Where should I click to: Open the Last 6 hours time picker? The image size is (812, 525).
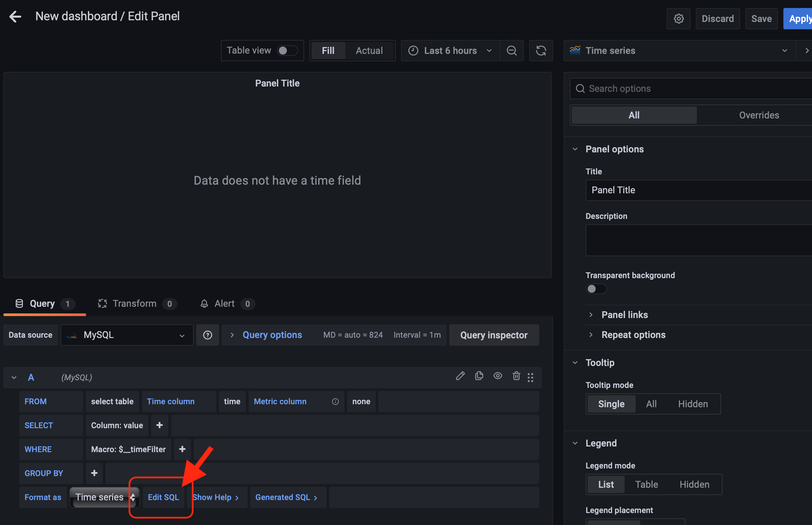coord(450,51)
